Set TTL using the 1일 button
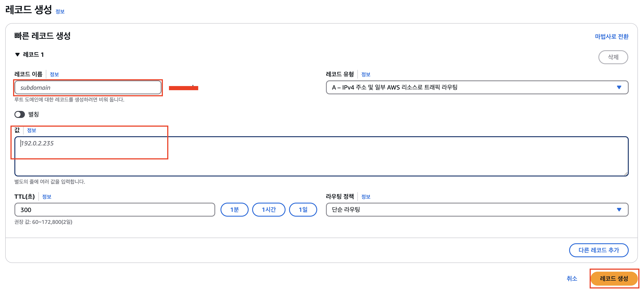The image size is (644, 290). coord(303,209)
